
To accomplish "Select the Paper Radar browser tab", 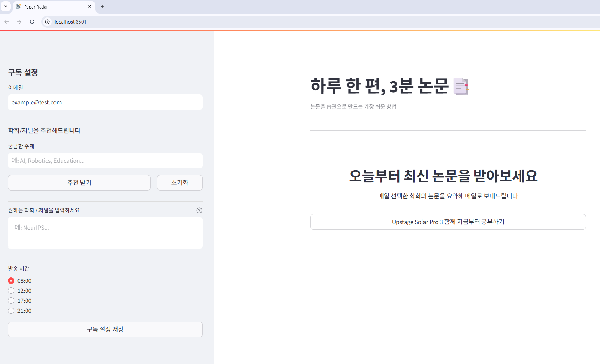I will click(54, 7).
